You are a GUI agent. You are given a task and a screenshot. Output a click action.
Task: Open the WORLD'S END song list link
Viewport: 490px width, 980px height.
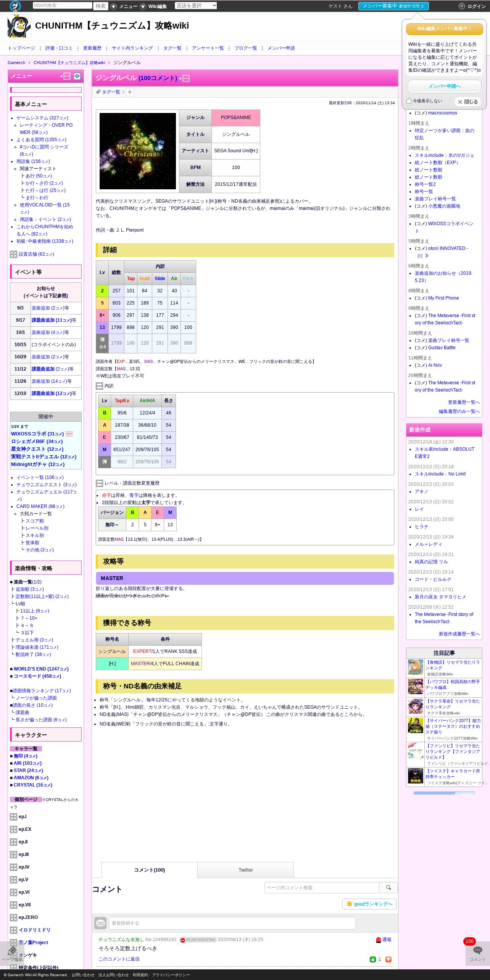41,669
